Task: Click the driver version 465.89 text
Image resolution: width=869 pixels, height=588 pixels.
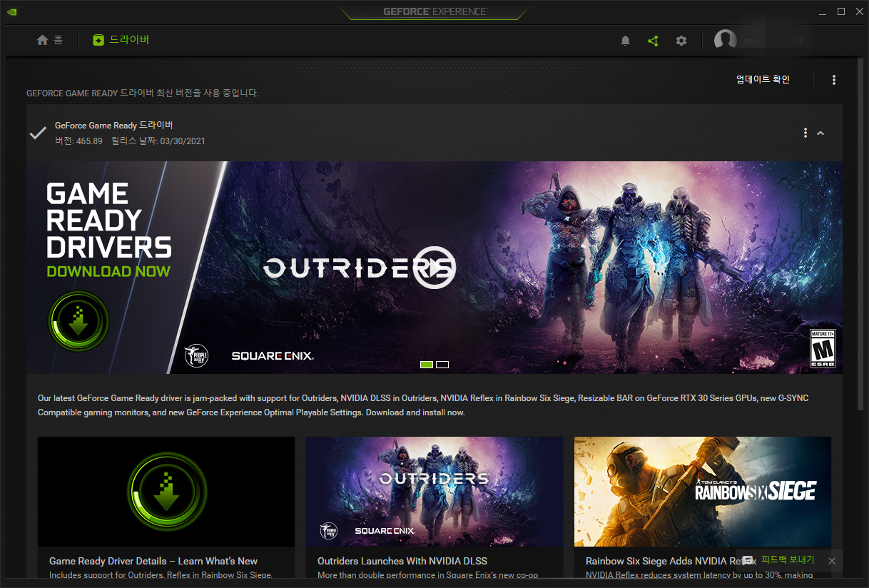Action: tap(78, 141)
